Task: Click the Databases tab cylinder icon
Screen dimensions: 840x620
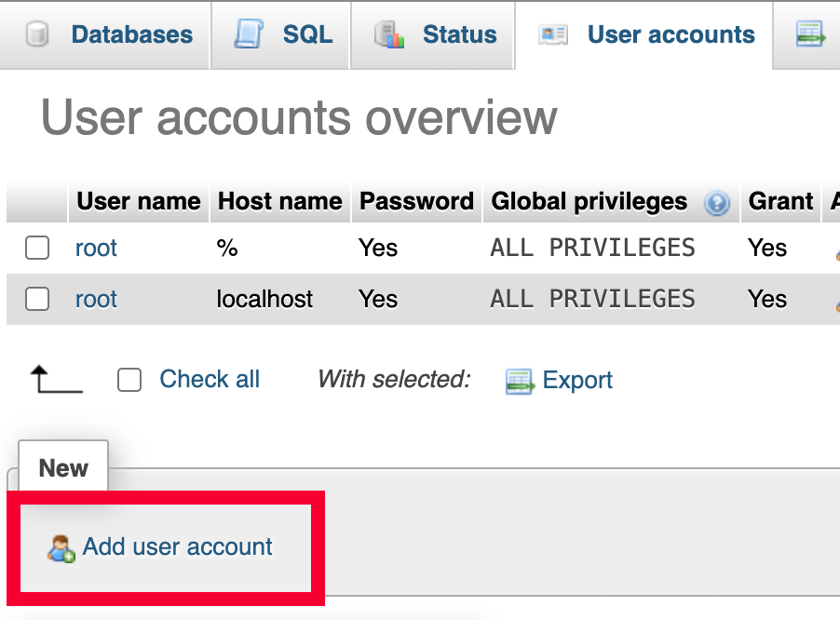Action: point(38,35)
